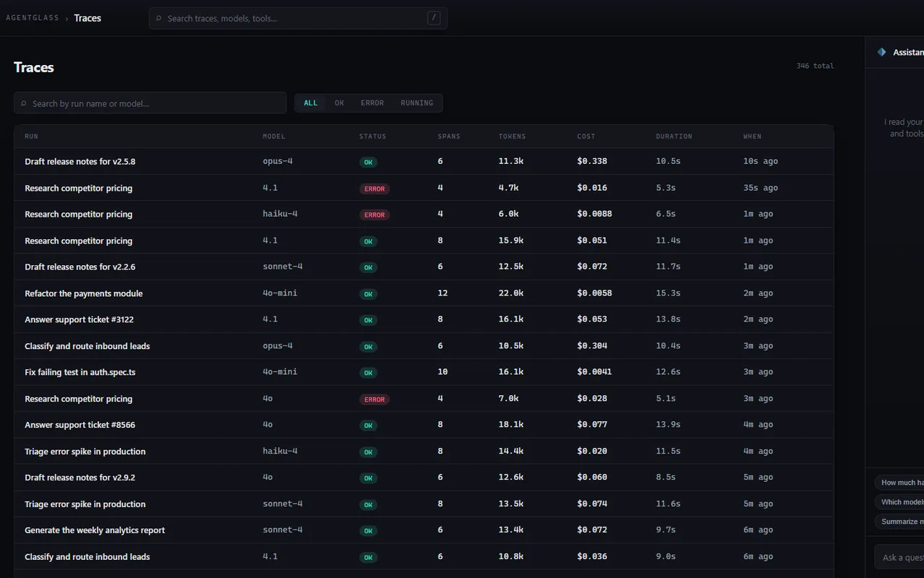Click the 22.0k tokens cell
Viewport: 924px width, 578px height.
point(511,293)
